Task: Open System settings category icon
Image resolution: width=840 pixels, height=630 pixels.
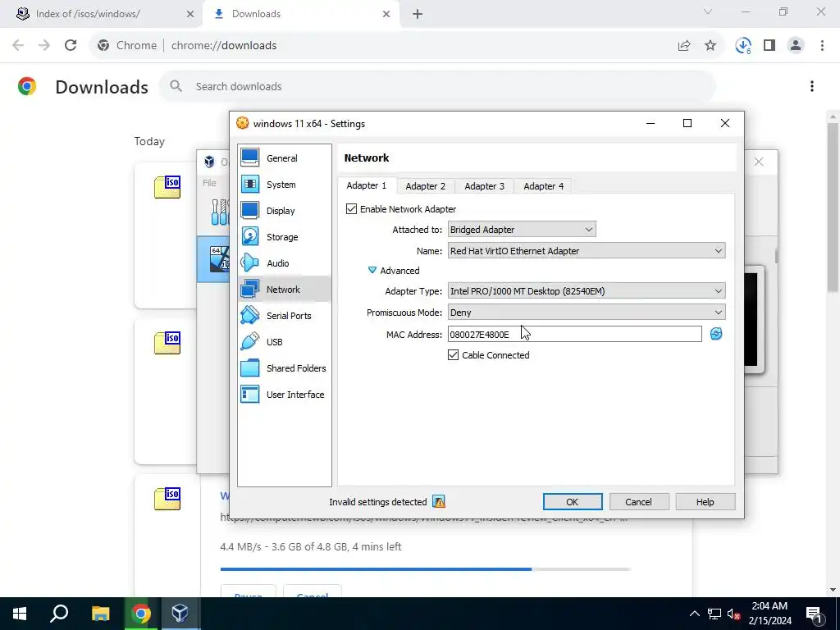Action: coord(249,184)
